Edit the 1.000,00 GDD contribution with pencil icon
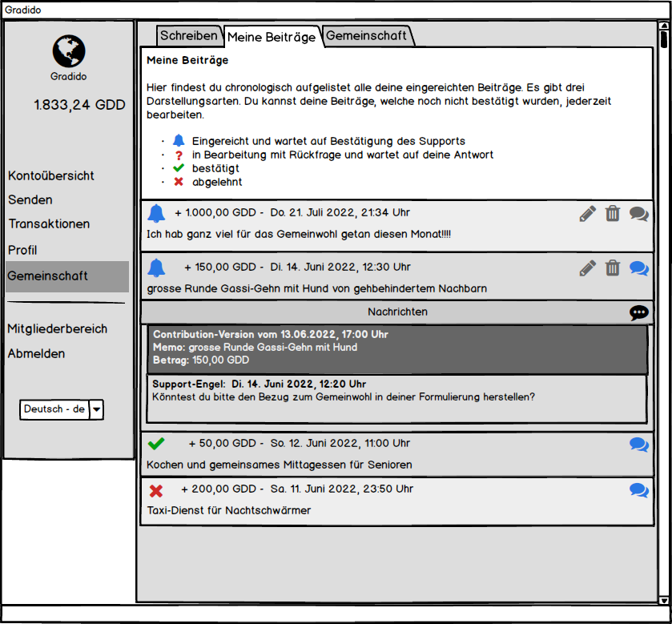This screenshot has height=624, width=672. coord(588,214)
